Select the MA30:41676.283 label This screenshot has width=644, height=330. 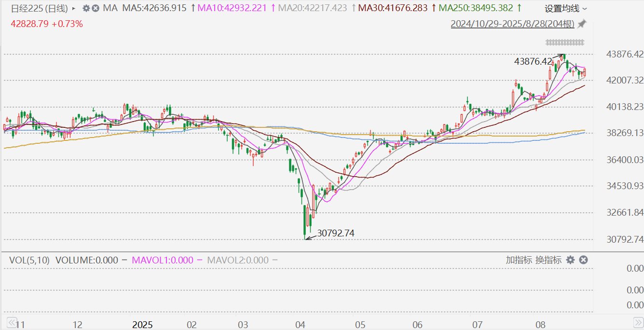pos(394,8)
